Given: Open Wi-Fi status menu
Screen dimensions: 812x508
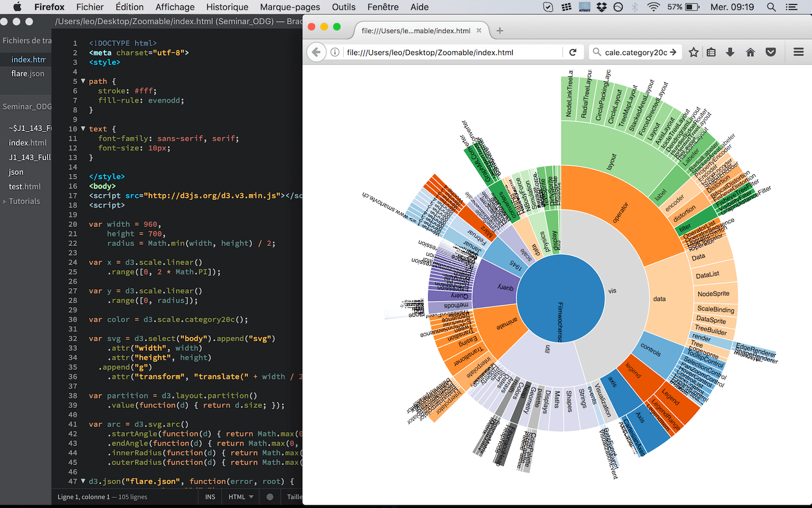Looking at the screenshot, I should click(653, 7).
